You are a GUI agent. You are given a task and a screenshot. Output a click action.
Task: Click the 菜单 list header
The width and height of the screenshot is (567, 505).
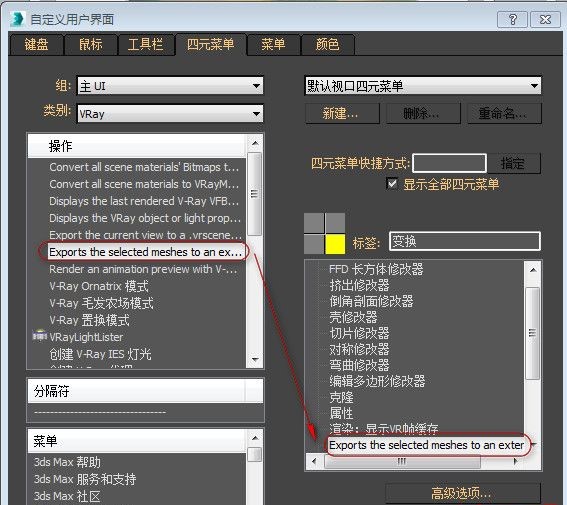137,441
